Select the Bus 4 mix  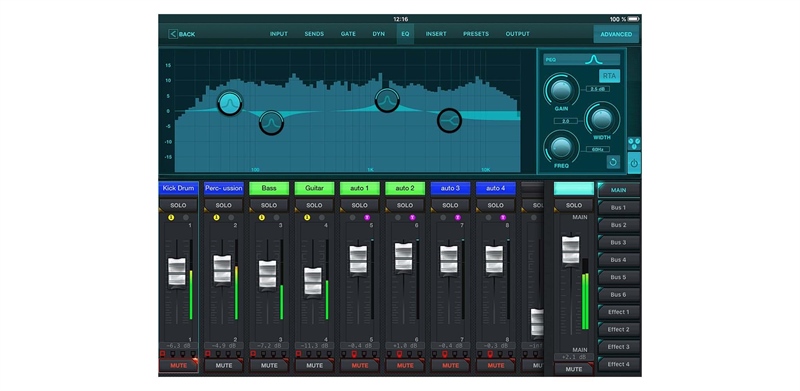(x=618, y=260)
